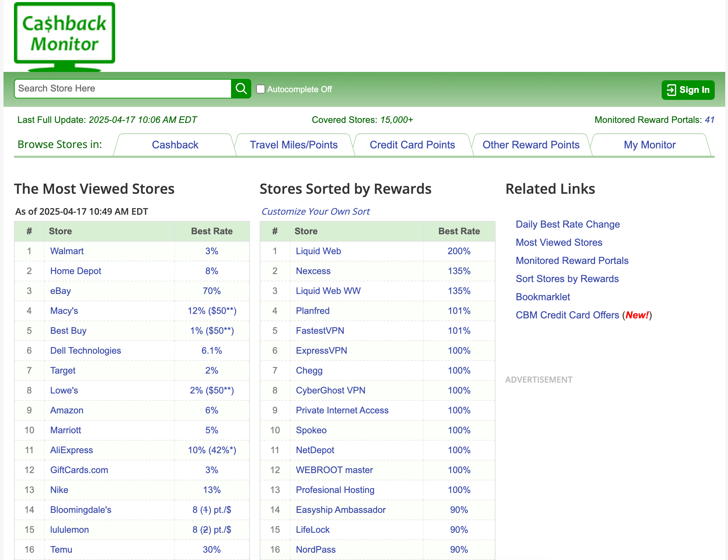This screenshot has width=728, height=560.
Task: Focus the Search Store Here field
Action: coord(123,89)
